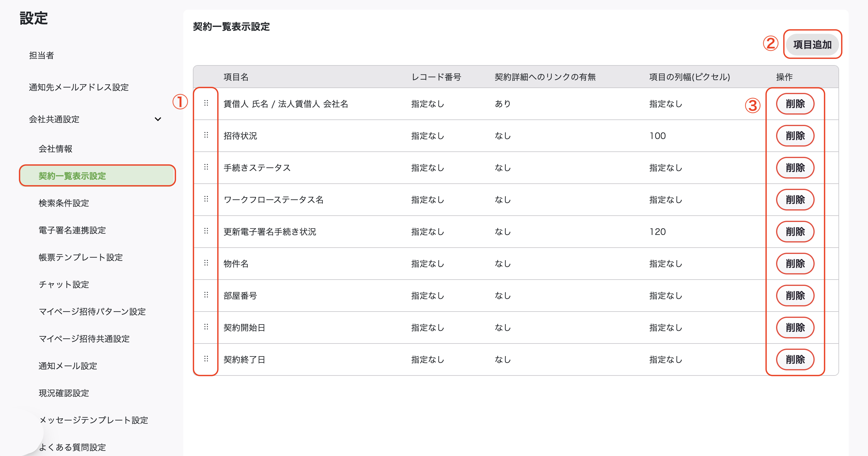
Task: Click the 更新電子署名手続き状況 name cell
Action: coord(270,232)
